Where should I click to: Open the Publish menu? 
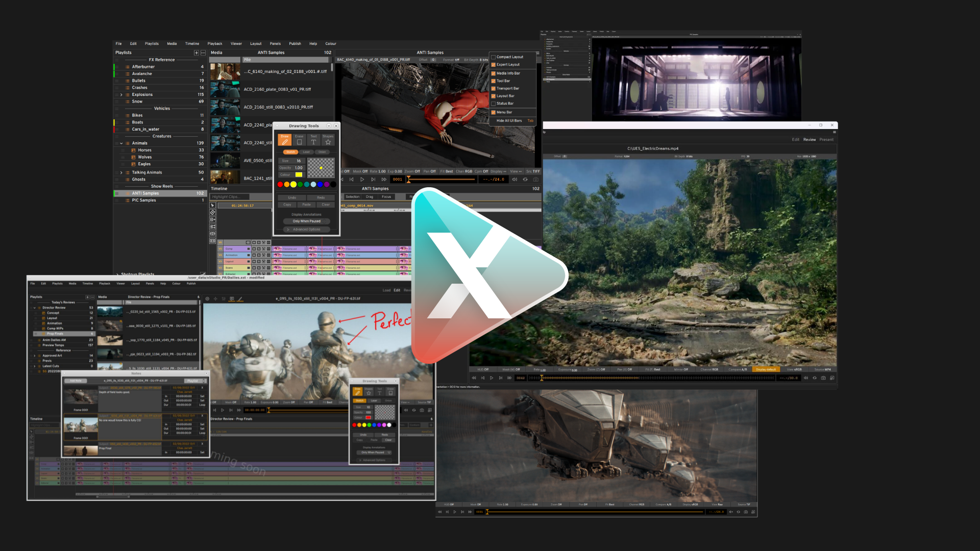(x=295, y=44)
